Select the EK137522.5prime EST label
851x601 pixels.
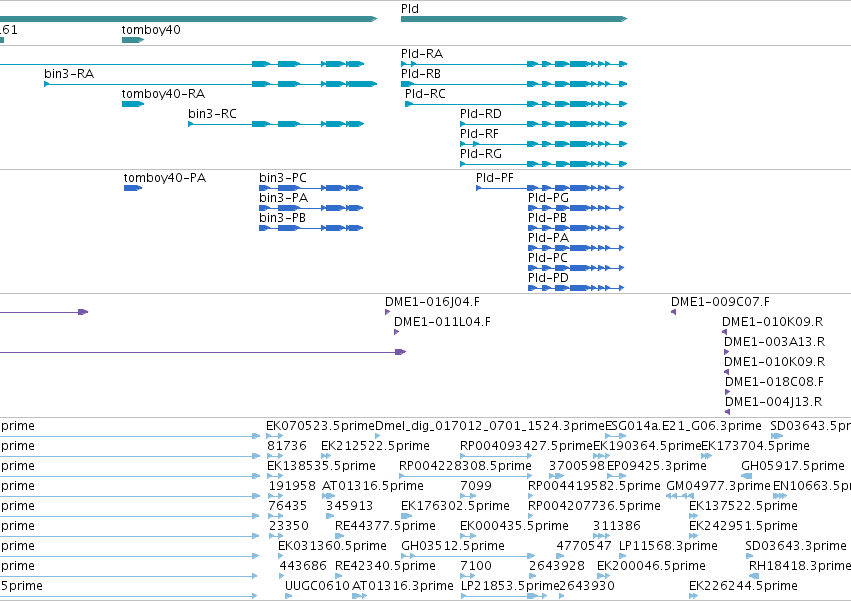coord(743,506)
